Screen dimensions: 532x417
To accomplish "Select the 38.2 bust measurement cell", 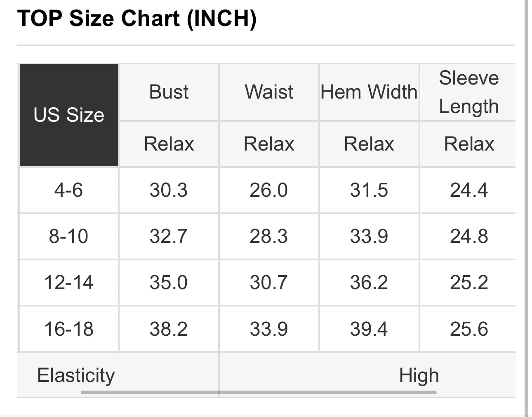I will pyautogui.click(x=169, y=329).
